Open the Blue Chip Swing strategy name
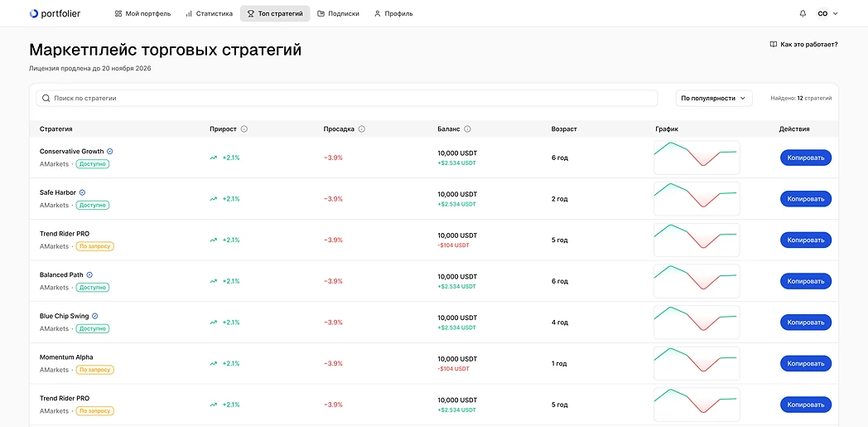Viewport: 868px width, 427px height. click(65, 316)
